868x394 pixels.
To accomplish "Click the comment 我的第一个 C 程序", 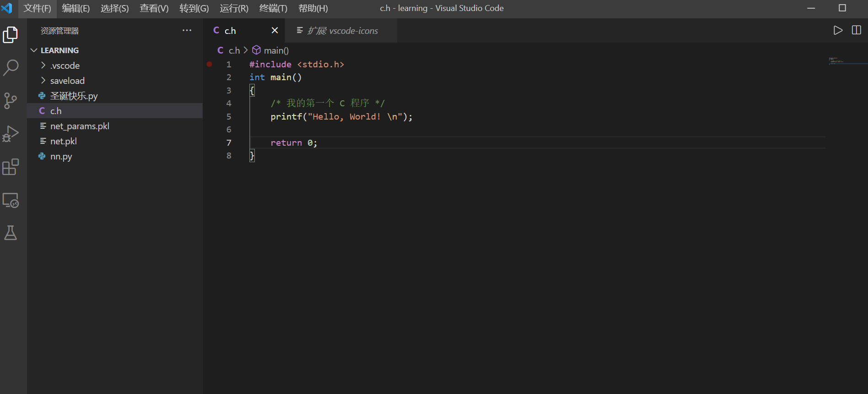I will tap(328, 103).
